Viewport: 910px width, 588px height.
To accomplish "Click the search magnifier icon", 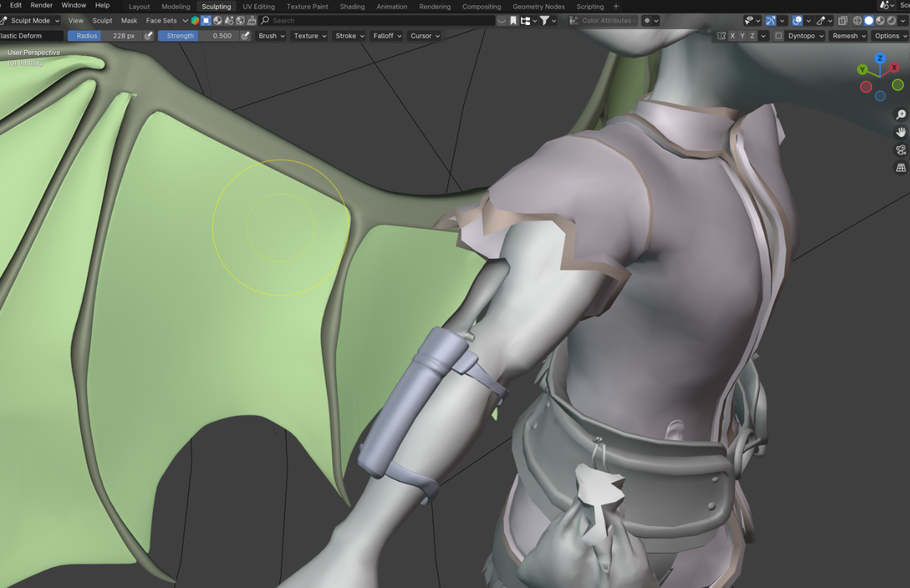I will 265,20.
